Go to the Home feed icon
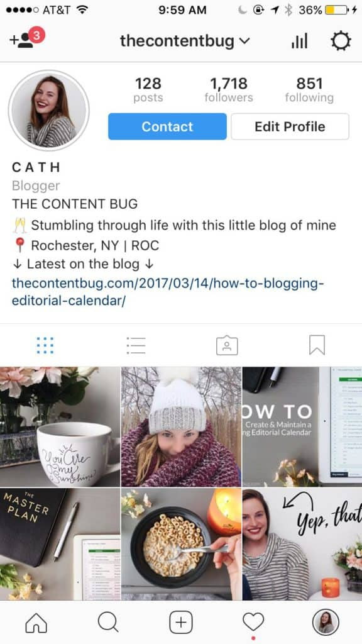362x644 pixels. (36, 623)
